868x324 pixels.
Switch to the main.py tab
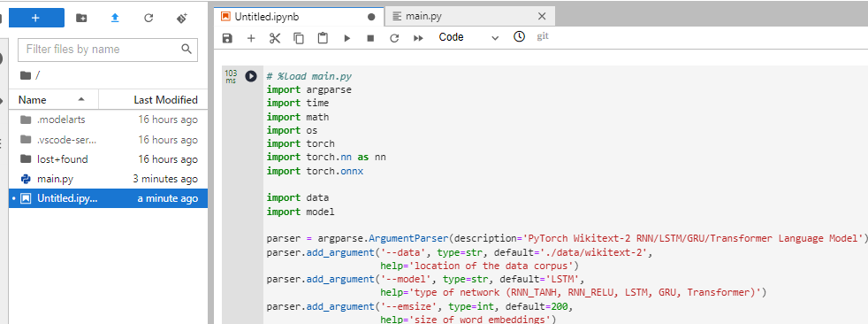[x=423, y=16]
